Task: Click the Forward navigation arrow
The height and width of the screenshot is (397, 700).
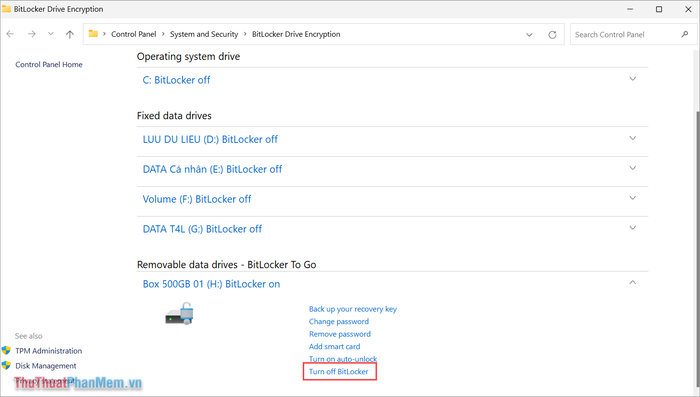Action: click(32, 34)
